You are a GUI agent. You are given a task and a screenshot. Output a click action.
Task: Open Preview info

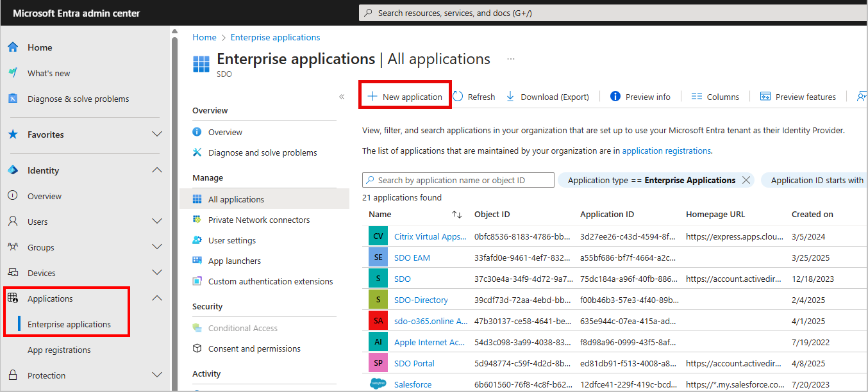tap(640, 97)
